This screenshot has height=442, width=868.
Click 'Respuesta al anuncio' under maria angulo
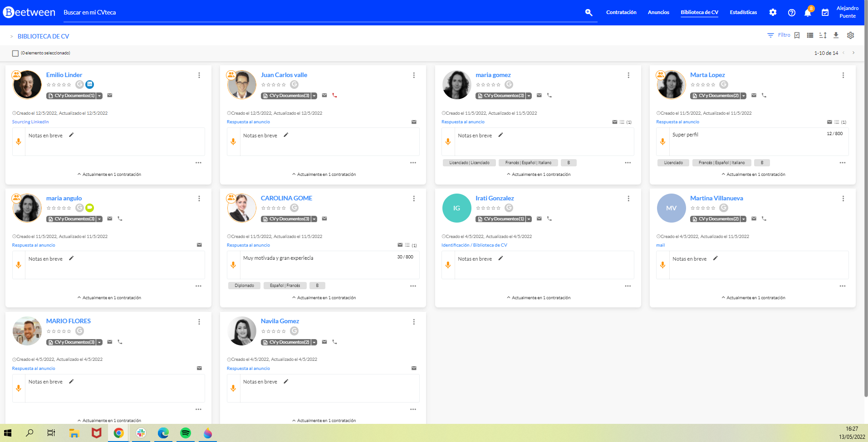click(x=33, y=245)
